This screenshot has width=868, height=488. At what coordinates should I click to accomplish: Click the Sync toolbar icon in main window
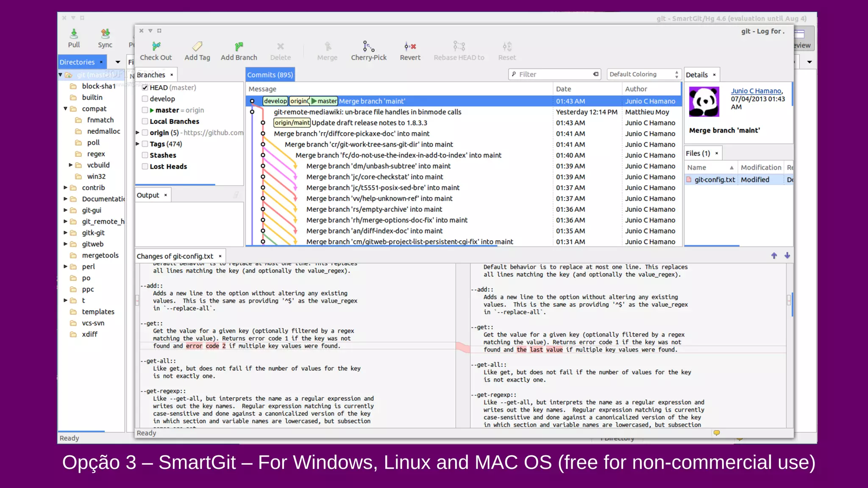coord(105,33)
